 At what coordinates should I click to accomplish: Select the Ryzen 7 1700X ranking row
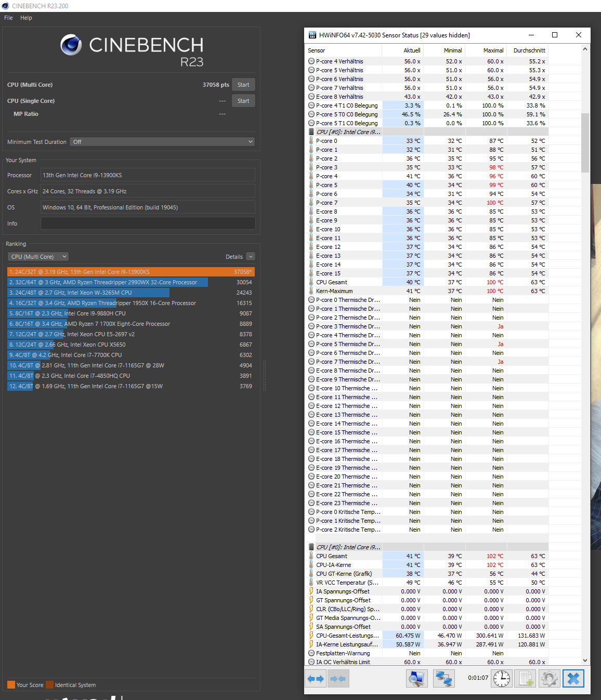coord(131,324)
